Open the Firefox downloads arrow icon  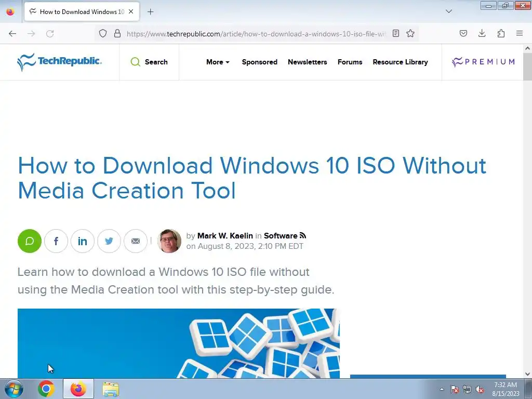(x=482, y=33)
